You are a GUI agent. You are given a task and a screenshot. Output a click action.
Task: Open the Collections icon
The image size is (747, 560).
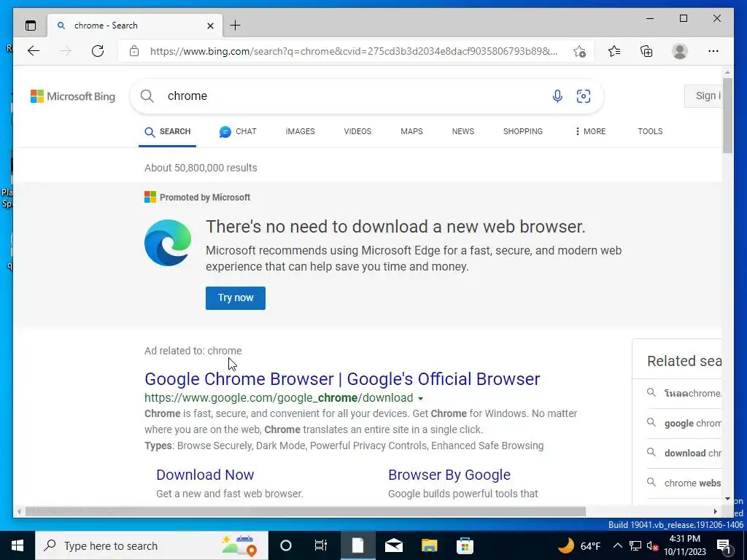click(646, 51)
